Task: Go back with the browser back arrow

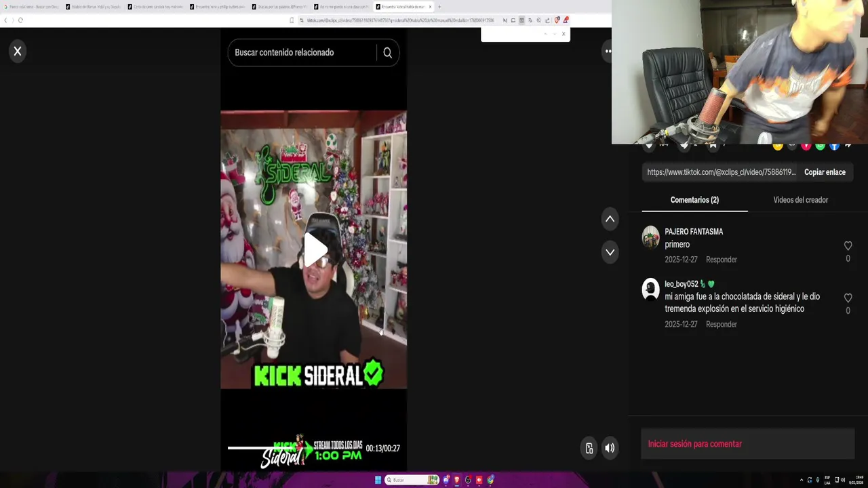Action: [5, 20]
